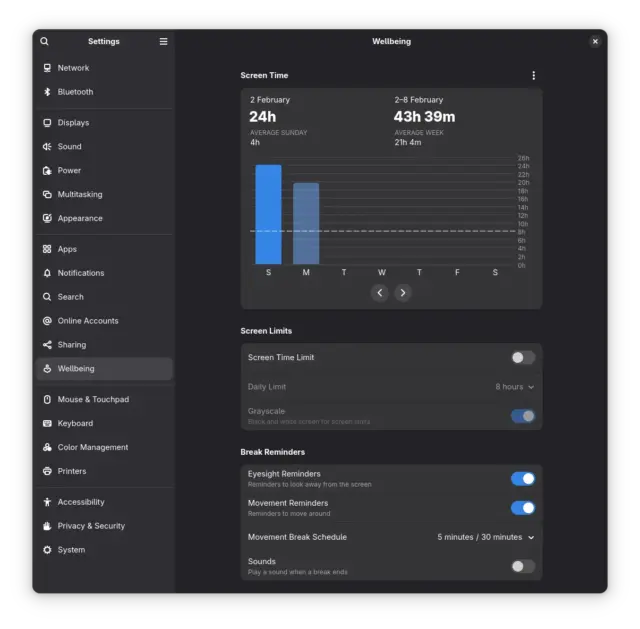The image size is (640, 629).
Task: Open the Accessibility settings panel
Action: click(104, 502)
